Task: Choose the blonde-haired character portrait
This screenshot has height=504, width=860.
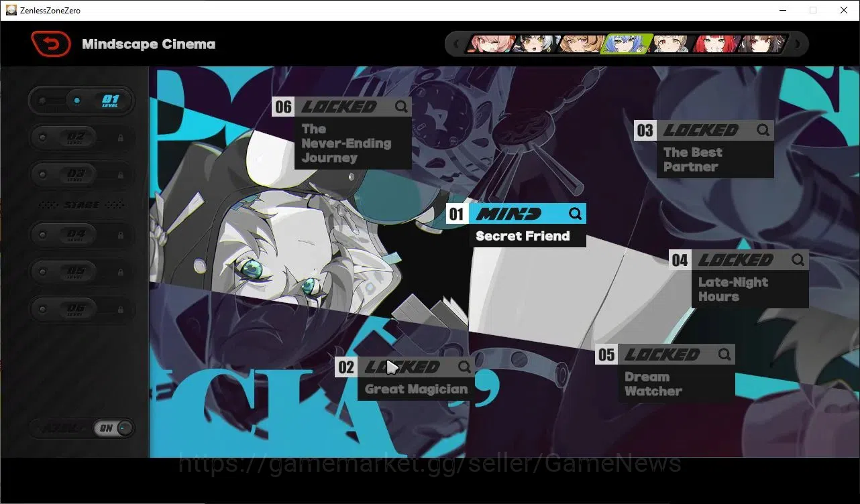Action: click(673, 44)
